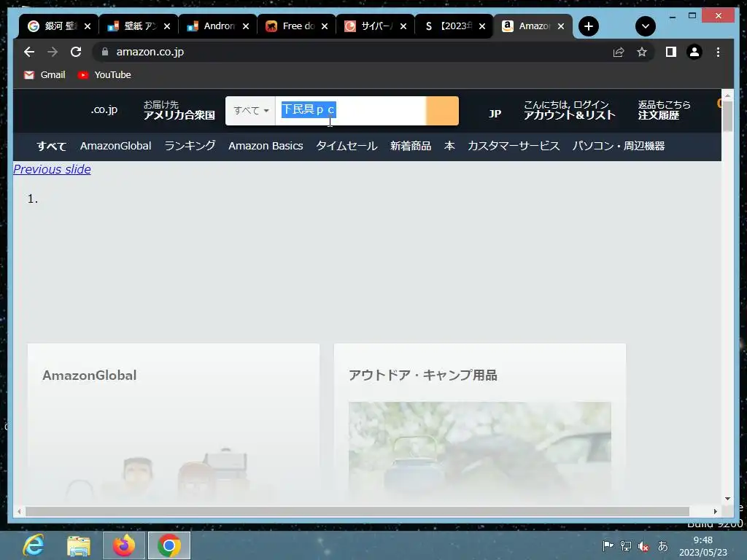Viewport: 747px width, 560px height.
Task: Open 本 in nav bar
Action: click(449, 146)
